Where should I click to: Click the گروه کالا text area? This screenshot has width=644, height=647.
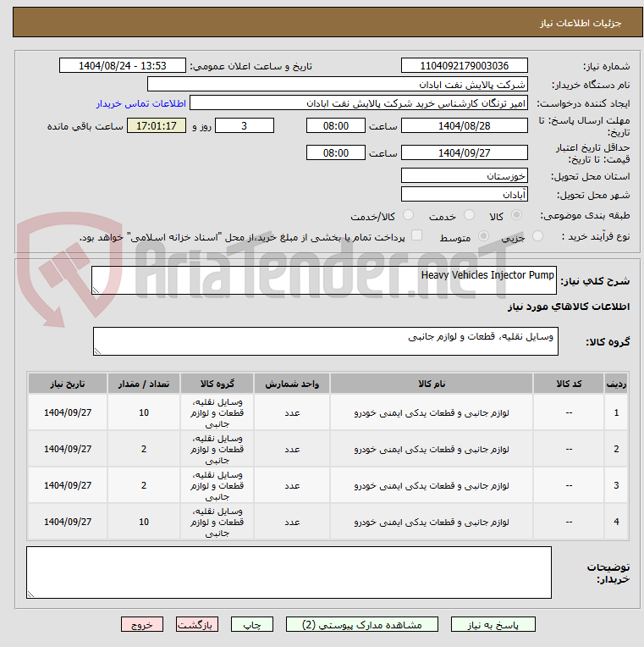coord(326,341)
